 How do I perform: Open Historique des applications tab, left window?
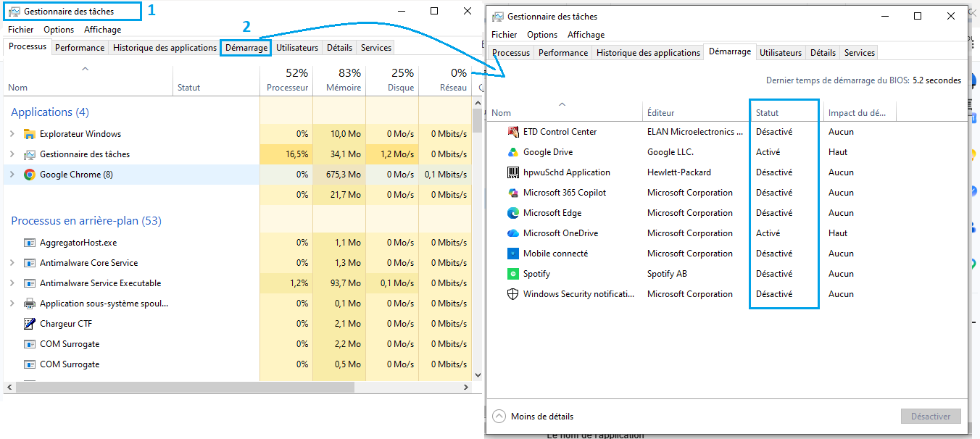coord(165,48)
